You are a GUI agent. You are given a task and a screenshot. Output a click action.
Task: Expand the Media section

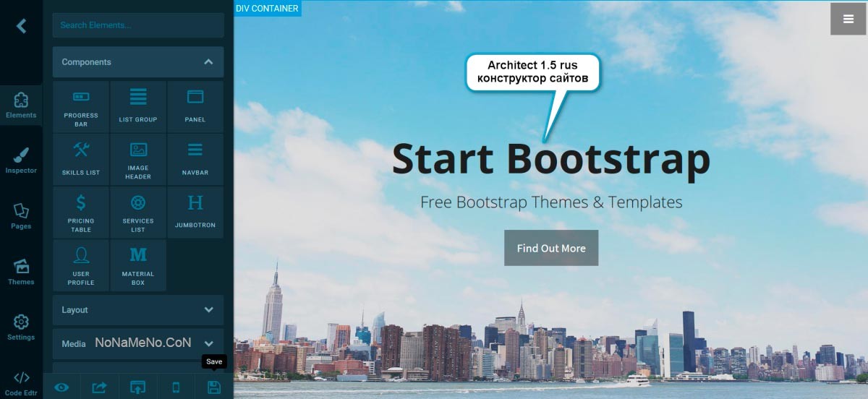pos(138,344)
